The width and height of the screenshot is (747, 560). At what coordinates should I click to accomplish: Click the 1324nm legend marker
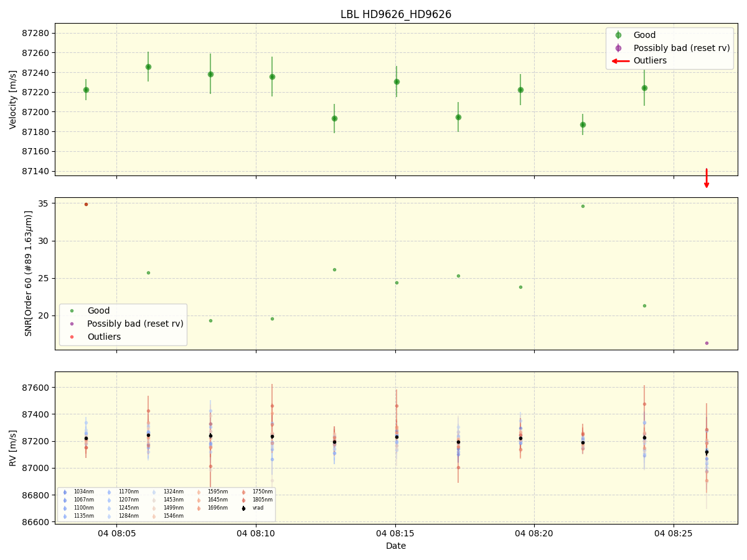tap(154, 492)
